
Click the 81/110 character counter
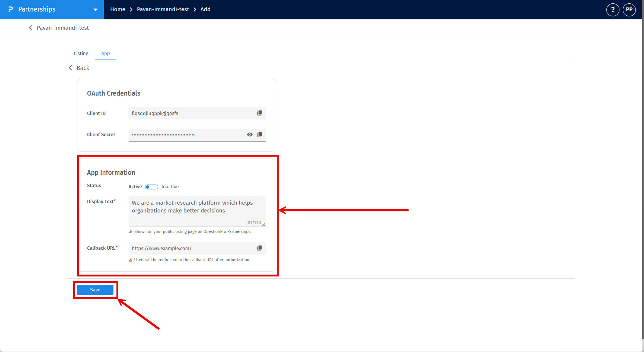click(254, 222)
